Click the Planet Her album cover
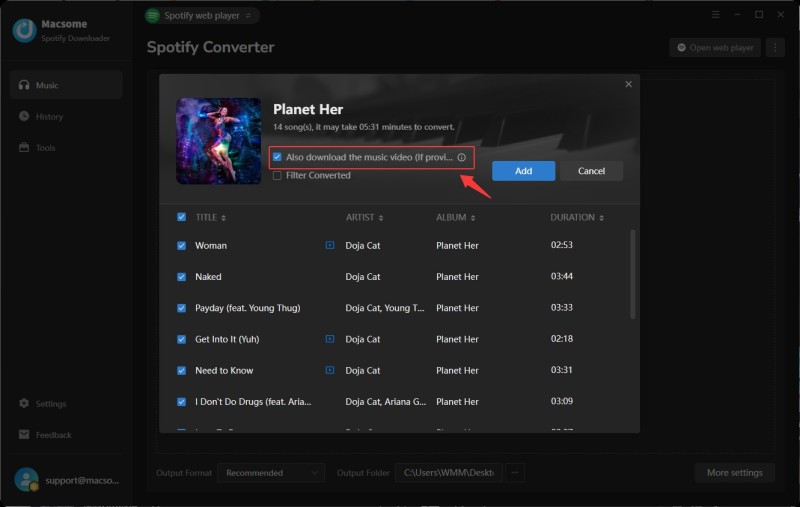This screenshot has height=507, width=800. tap(218, 141)
